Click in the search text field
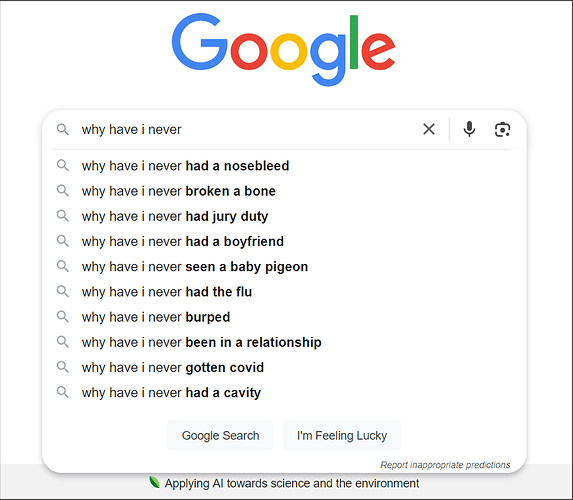 pos(247,129)
